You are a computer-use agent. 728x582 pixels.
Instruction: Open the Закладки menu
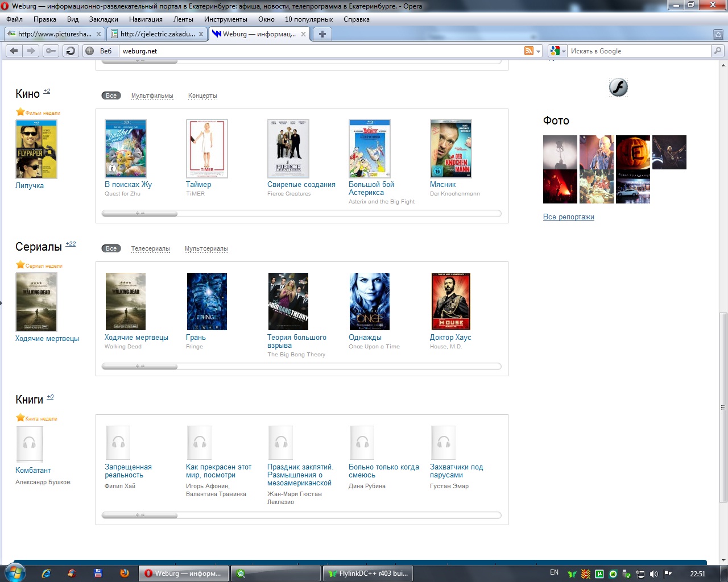104,19
